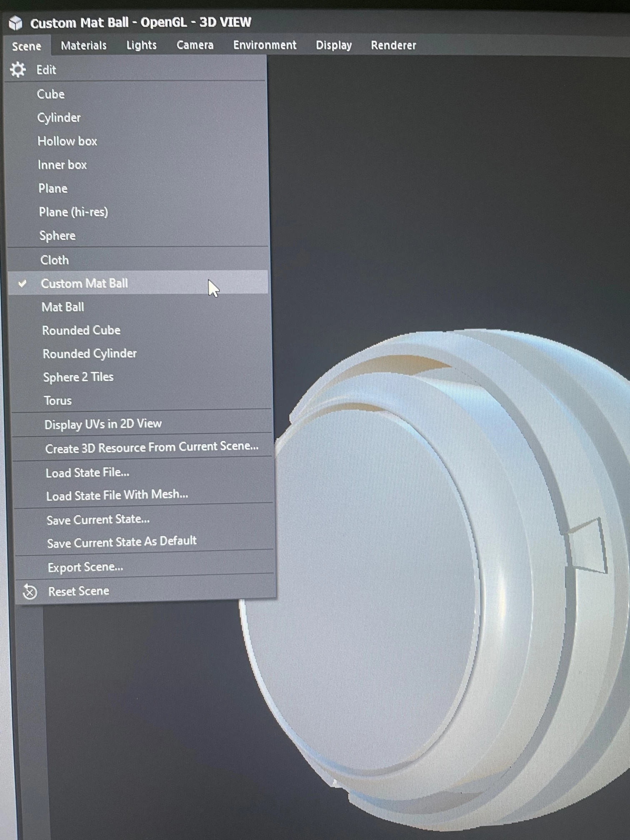This screenshot has width=630, height=840.
Task: Open the Materials menu
Action: 84,45
